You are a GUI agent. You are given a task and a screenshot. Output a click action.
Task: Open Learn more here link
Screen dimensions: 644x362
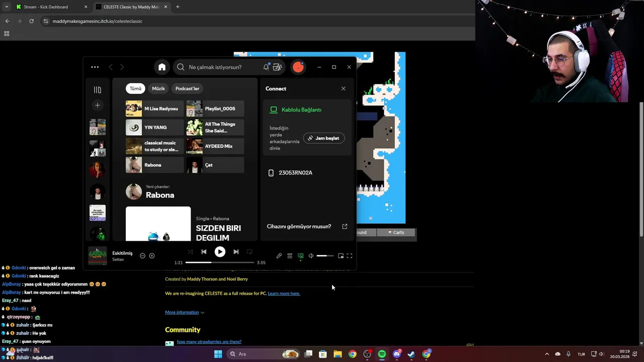pos(284,294)
